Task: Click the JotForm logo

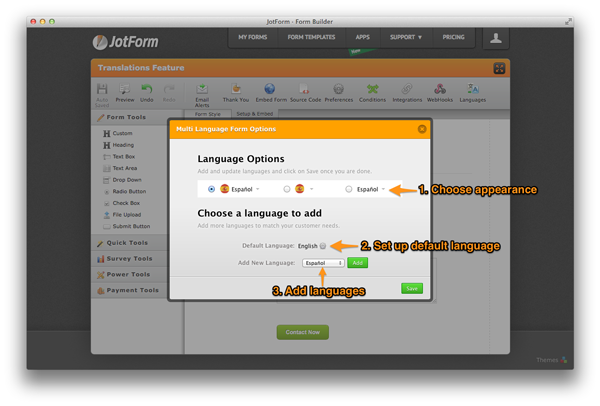Action: (x=126, y=42)
